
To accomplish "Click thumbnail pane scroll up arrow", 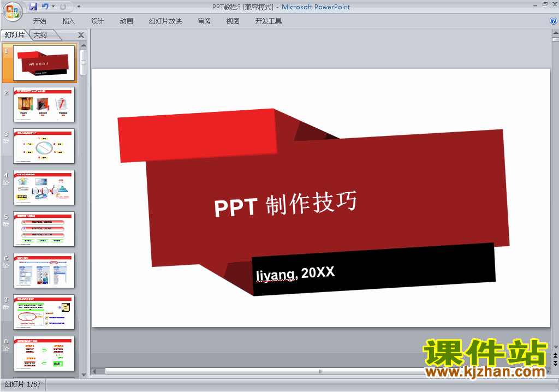I will coord(84,45).
